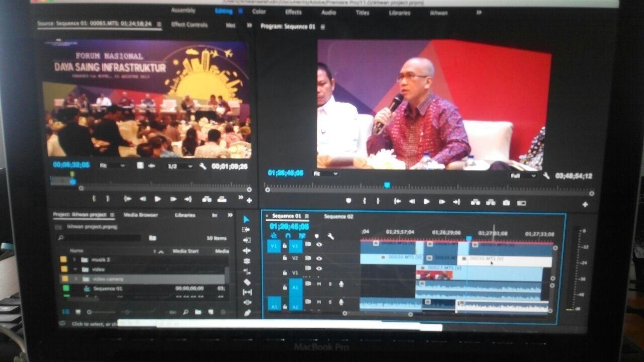Expand the musik 2 bin
644x362 pixels.
pyautogui.click(x=74, y=259)
